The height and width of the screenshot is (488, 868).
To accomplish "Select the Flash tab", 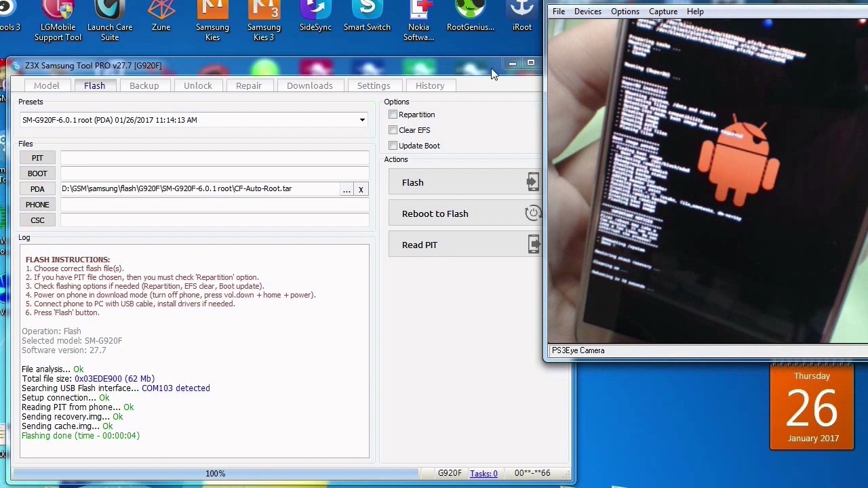I will coord(94,85).
